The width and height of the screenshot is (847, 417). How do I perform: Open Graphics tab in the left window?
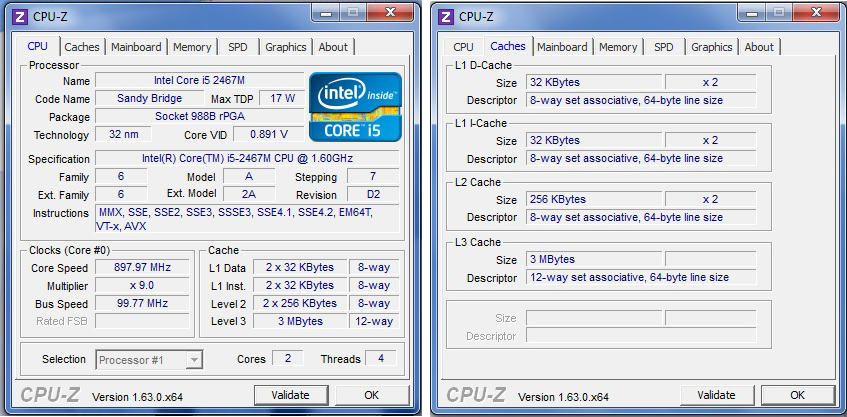tap(286, 47)
